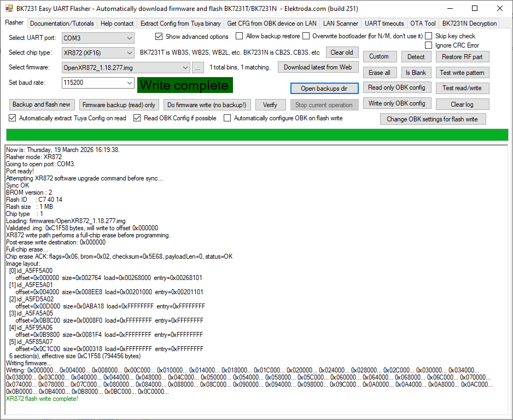Viewport: 513px width, 420px height.
Task: Expand the baud rate 115200 dropdown
Action: 129,83
